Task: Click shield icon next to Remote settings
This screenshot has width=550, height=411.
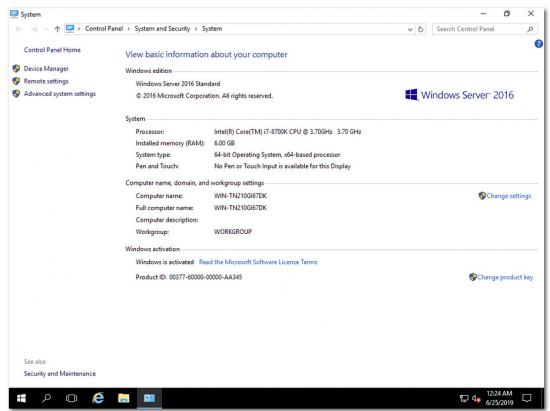Action: click(16, 81)
